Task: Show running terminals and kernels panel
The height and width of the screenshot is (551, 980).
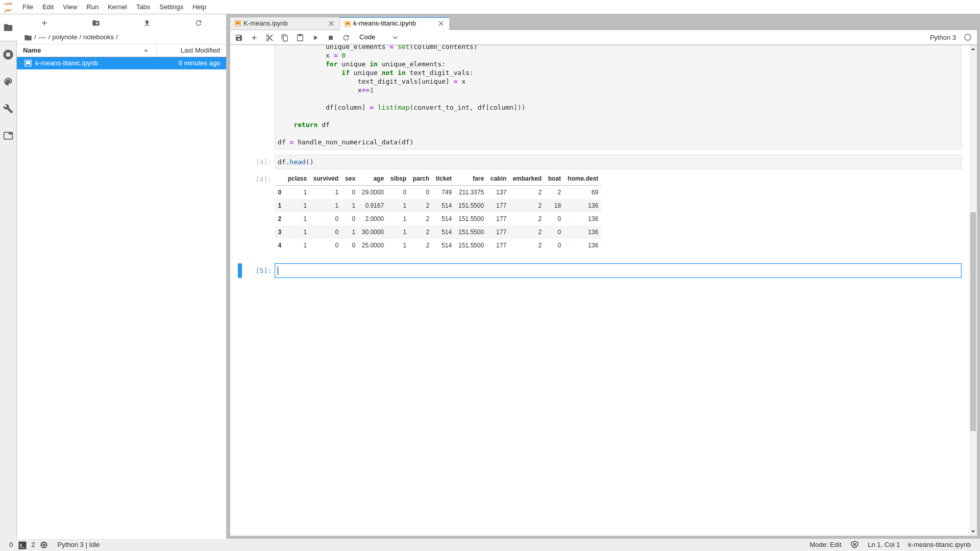Action: (8, 55)
